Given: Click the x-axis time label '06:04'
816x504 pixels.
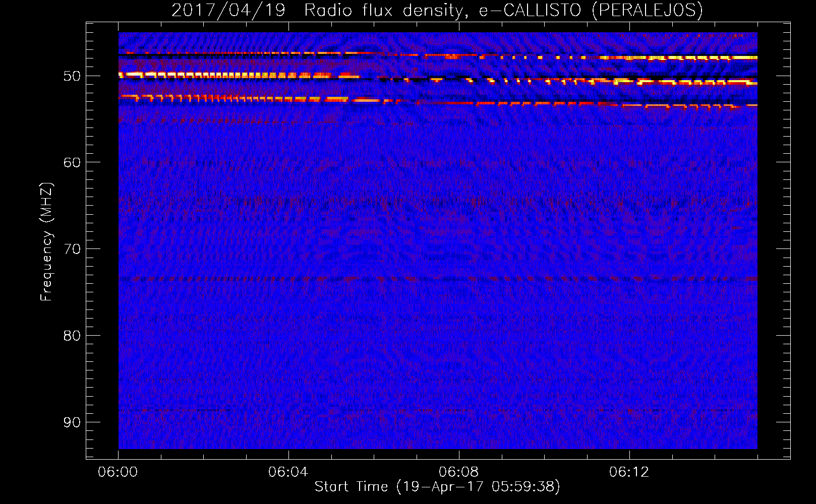Looking at the screenshot, I should [x=288, y=472].
